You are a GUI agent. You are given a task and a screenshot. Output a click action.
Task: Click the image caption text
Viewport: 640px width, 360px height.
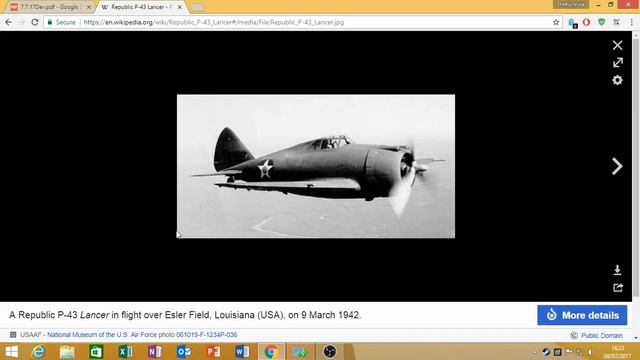[x=185, y=315]
